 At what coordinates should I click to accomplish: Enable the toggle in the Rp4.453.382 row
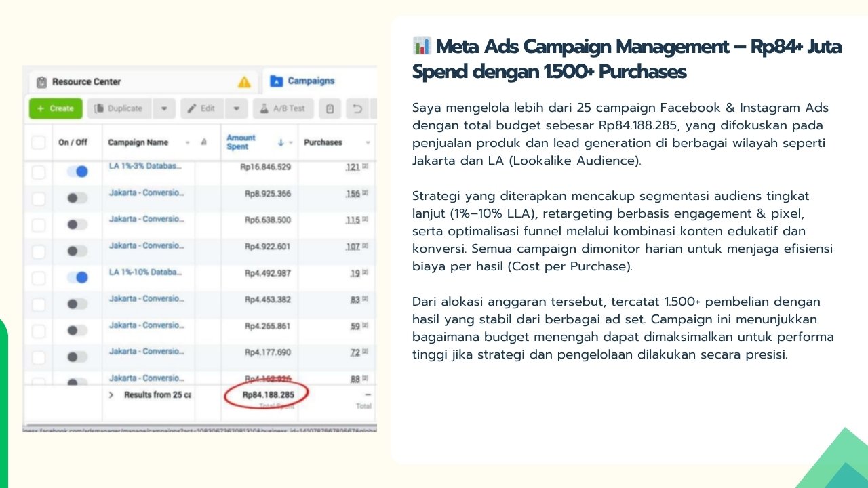click(x=77, y=304)
